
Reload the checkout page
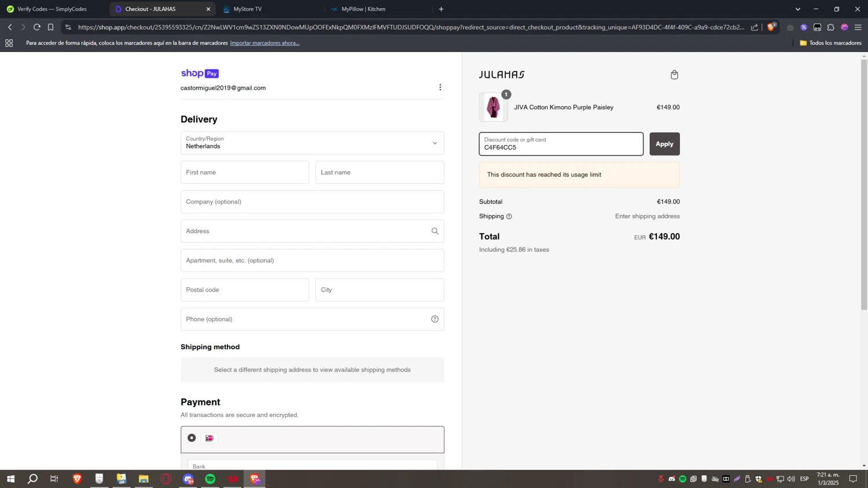[x=37, y=27]
